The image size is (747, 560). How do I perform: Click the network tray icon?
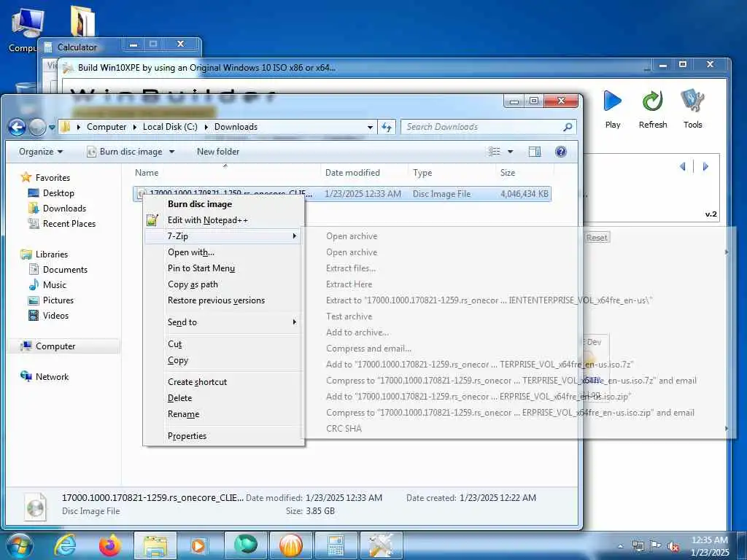(x=638, y=546)
